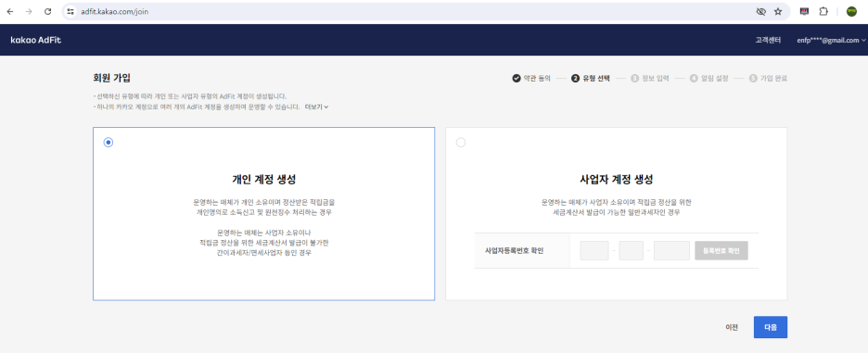Click third 사업자등록번호 input box

click(671, 251)
